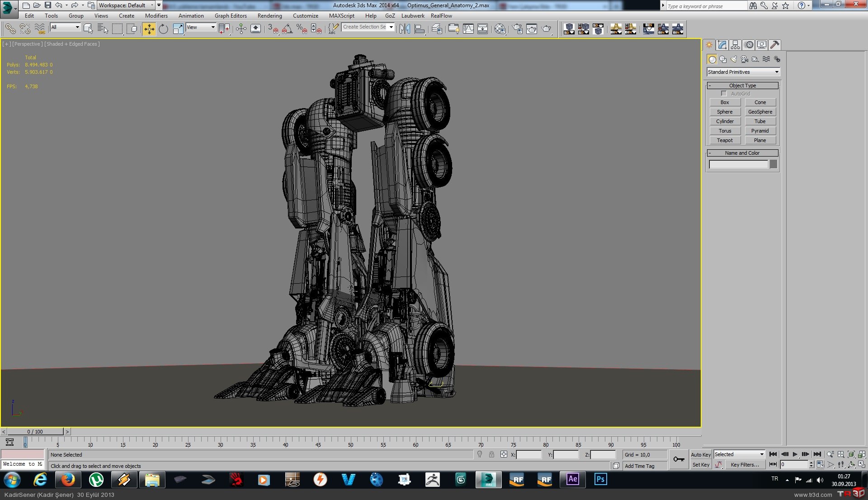Open the reference coordinate 'View' dropdown
This screenshot has width=868, height=500.
201,27
